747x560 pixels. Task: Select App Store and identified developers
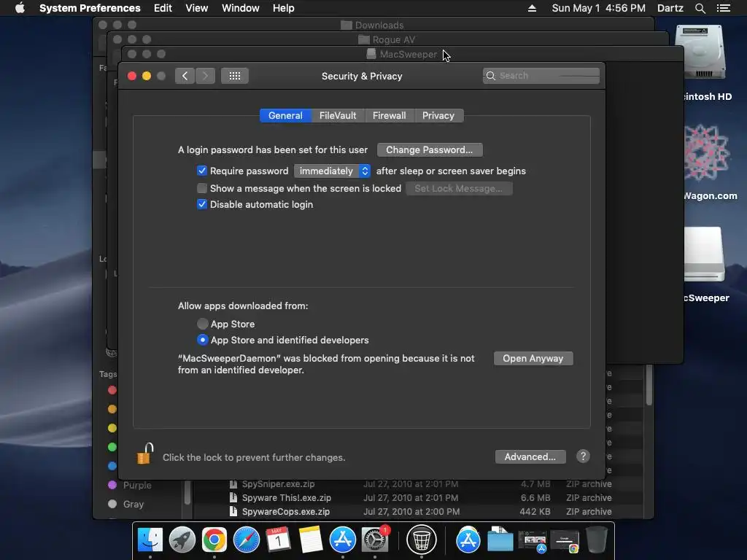[203, 340]
